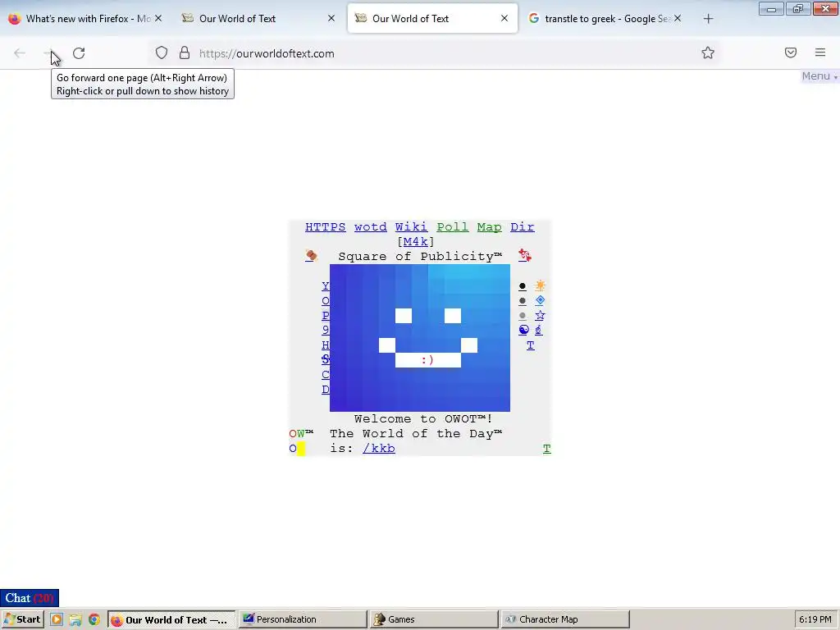Switch to the first 'Our World of Text' tab
Screen dimensions: 840x630
click(x=258, y=18)
